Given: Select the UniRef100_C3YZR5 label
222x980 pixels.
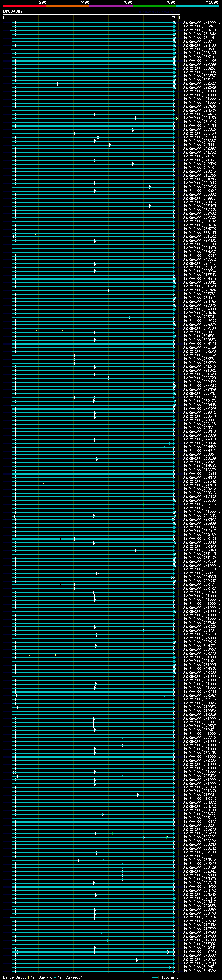Looking at the screenshot, I should point(199,951).
